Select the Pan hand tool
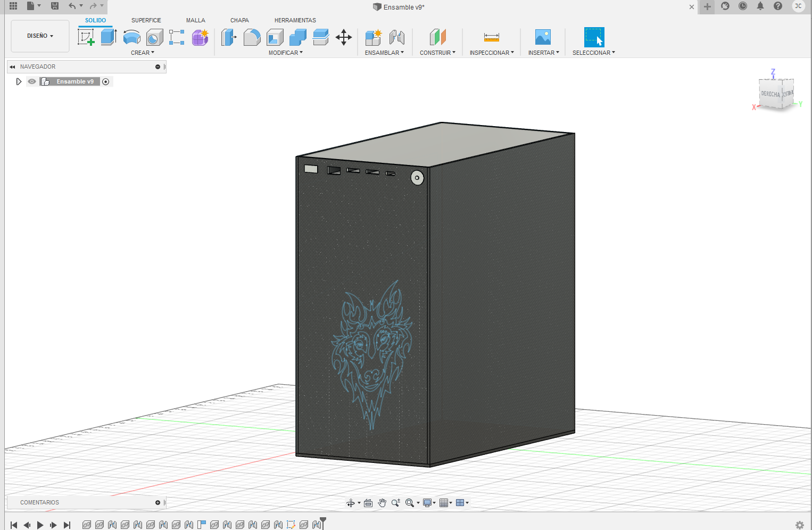Image resolution: width=812 pixels, height=530 pixels. pyautogui.click(x=382, y=503)
